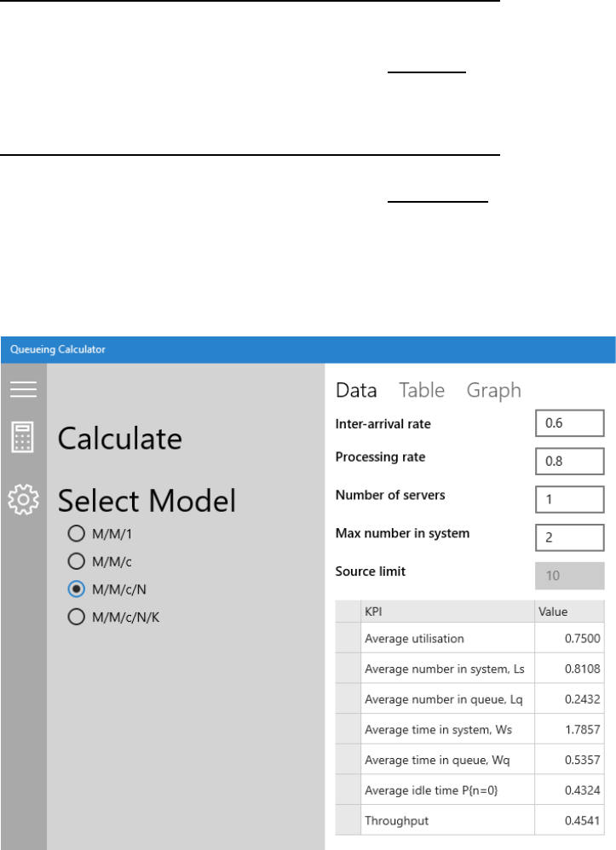Screen dimensions: 616x850
Task: Select the M/M/c model option
Action: point(76,561)
